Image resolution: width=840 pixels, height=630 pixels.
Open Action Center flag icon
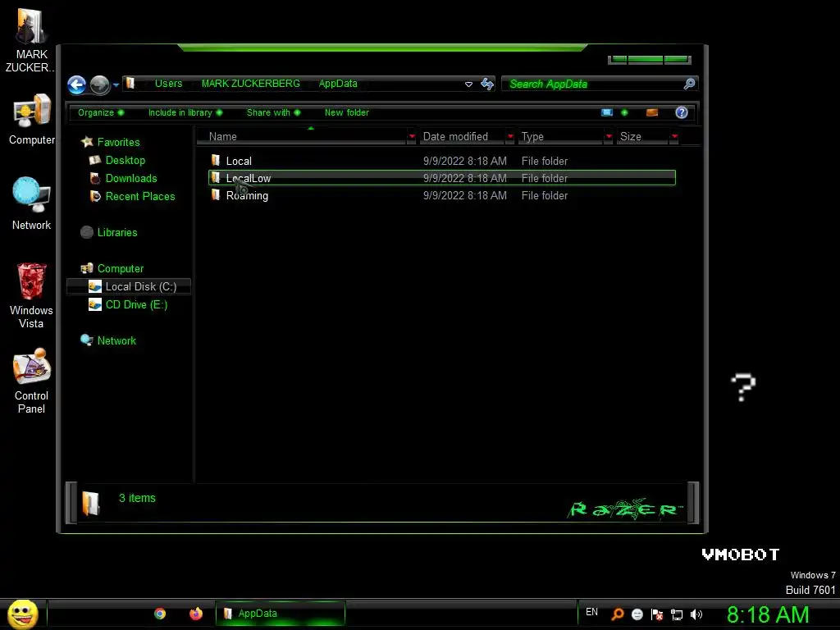pos(657,614)
